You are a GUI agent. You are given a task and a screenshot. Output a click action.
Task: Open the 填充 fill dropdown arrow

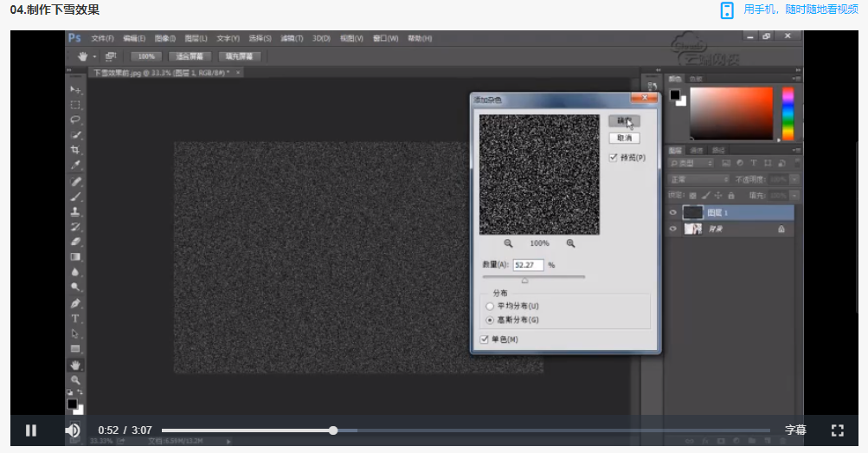coord(795,196)
